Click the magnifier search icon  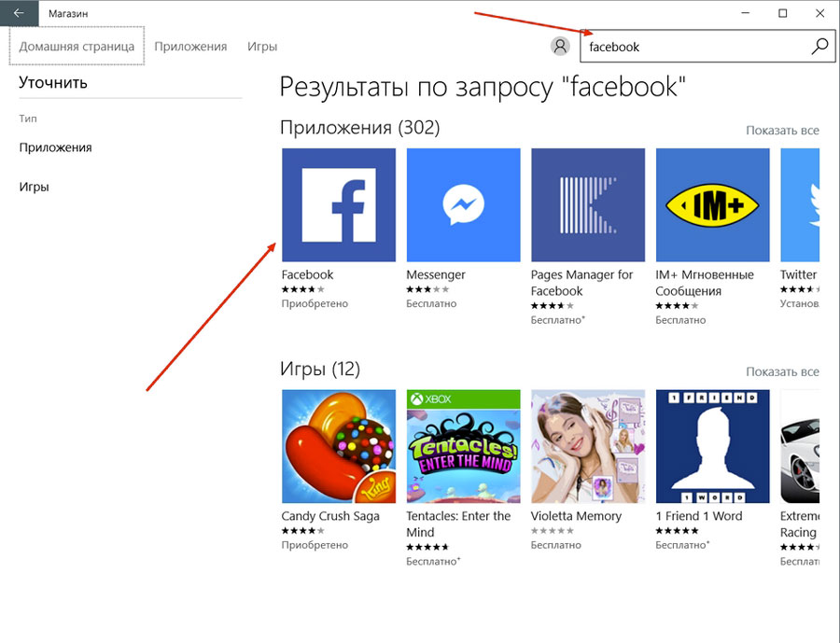[819, 46]
